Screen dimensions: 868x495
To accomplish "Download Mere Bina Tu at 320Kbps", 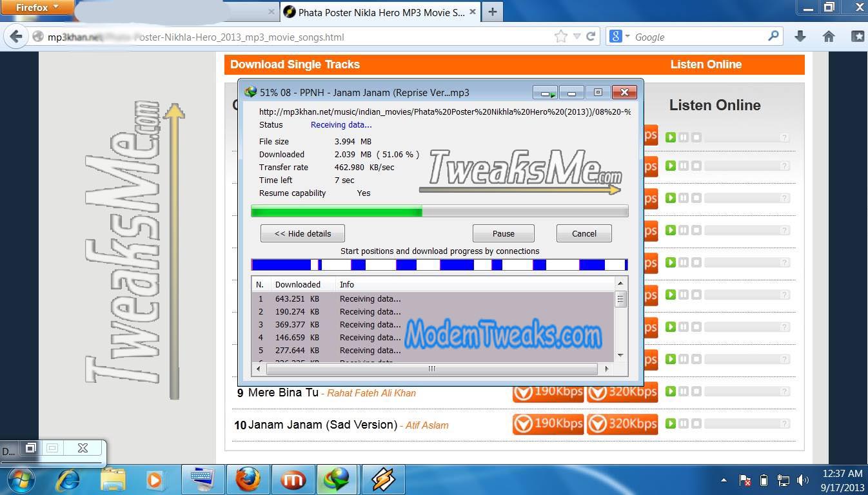I will pos(622,391).
